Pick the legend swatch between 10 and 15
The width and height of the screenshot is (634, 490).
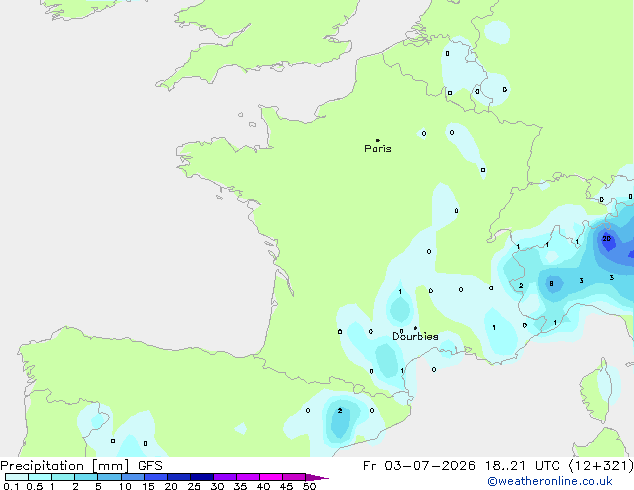pyautogui.click(x=133, y=477)
